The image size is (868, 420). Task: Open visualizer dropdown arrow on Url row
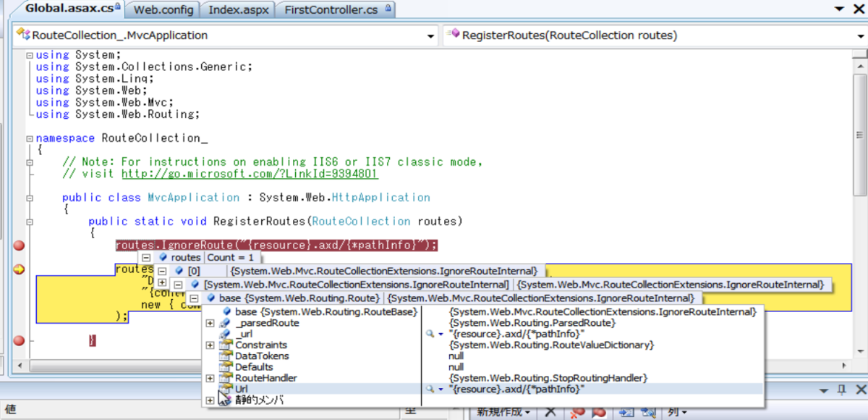point(441,390)
